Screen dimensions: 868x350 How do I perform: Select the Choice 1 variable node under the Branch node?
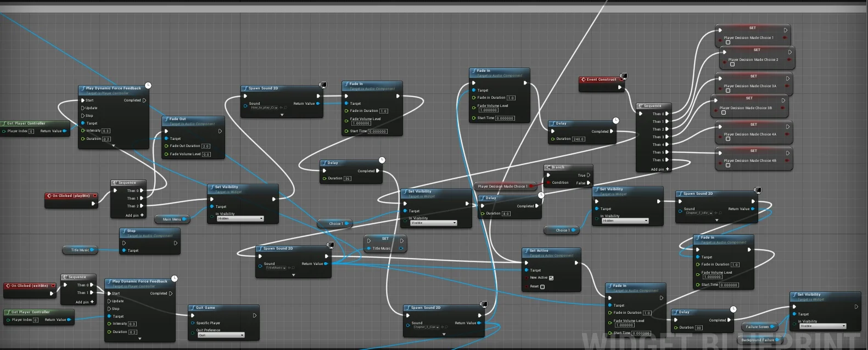(x=562, y=230)
